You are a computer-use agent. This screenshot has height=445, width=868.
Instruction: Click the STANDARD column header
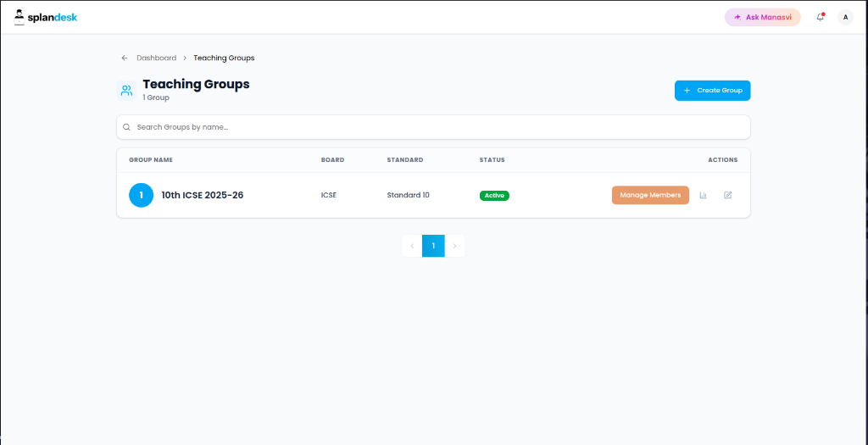click(405, 160)
